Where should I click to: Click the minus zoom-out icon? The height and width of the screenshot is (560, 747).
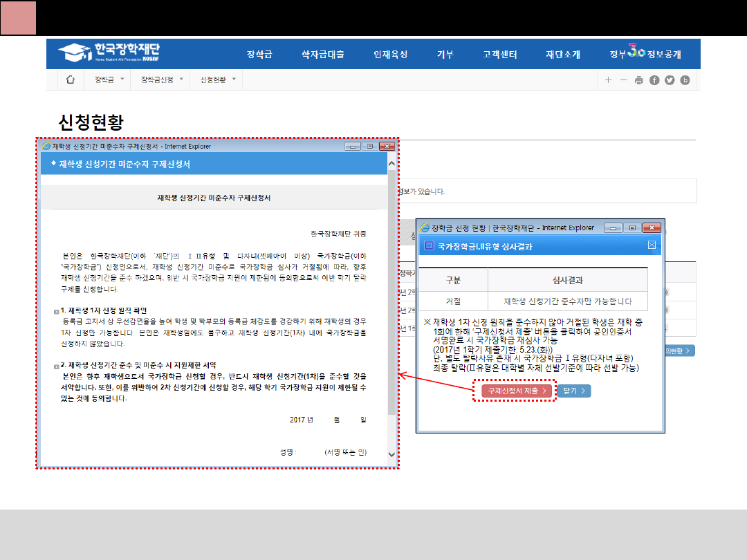coord(623,80)
